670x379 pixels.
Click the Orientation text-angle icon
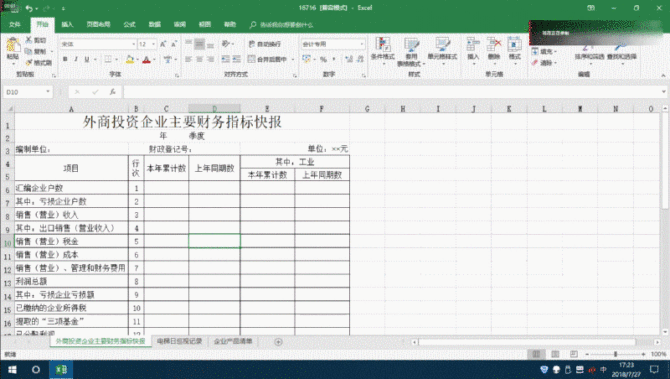point(226,44)
